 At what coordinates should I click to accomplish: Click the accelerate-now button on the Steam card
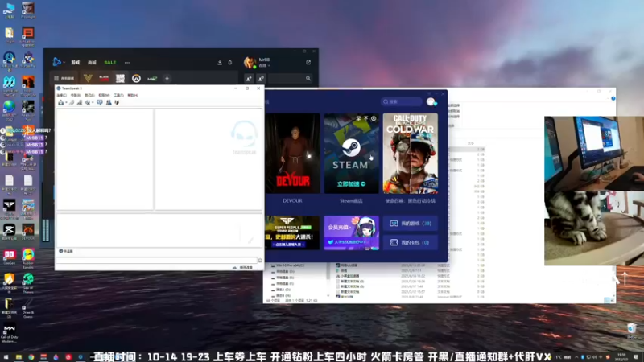click(351, 184)
